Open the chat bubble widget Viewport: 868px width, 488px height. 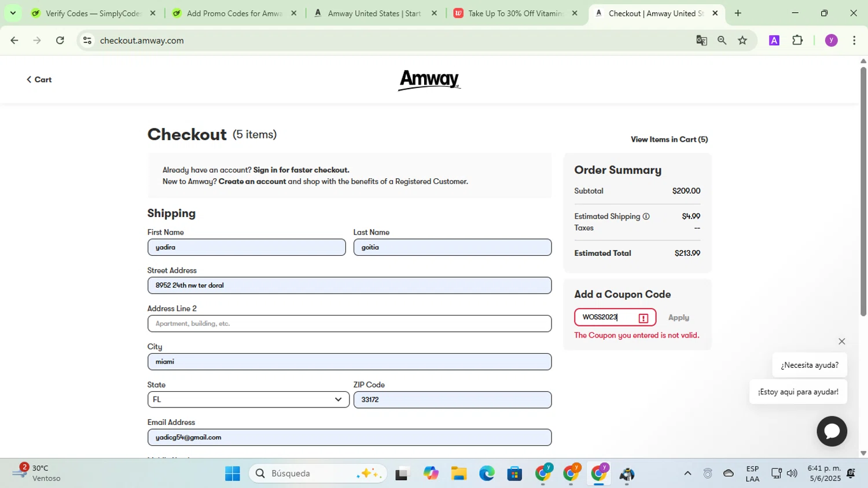[x=832, y=431]
